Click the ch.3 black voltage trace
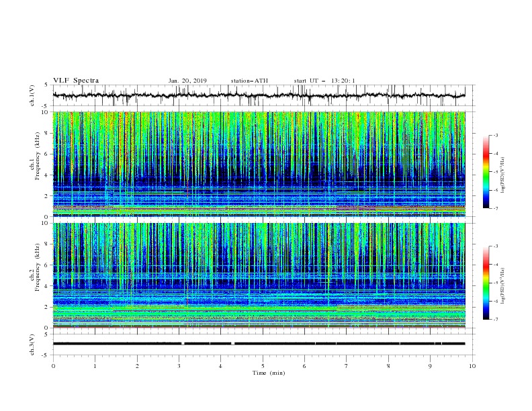Screen dimensions: 532x411 pos(259,344)
